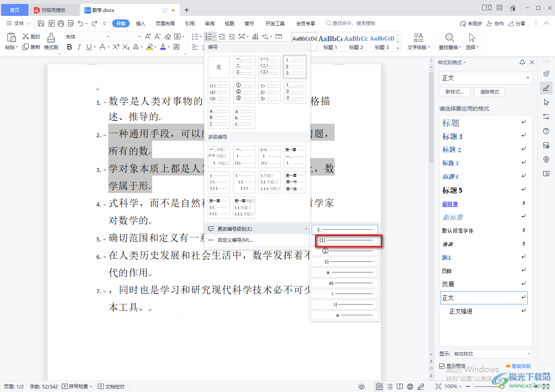The height and width of the screenshot is (392, 555).
Task: Open the 页面布局 ribbon tab
Action: click(x=165, y=23)
